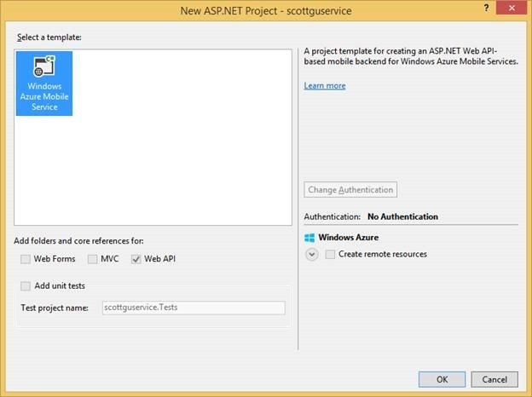Tick the MVC checkbox
Screen dimensions: 532x397
(93, 259)
